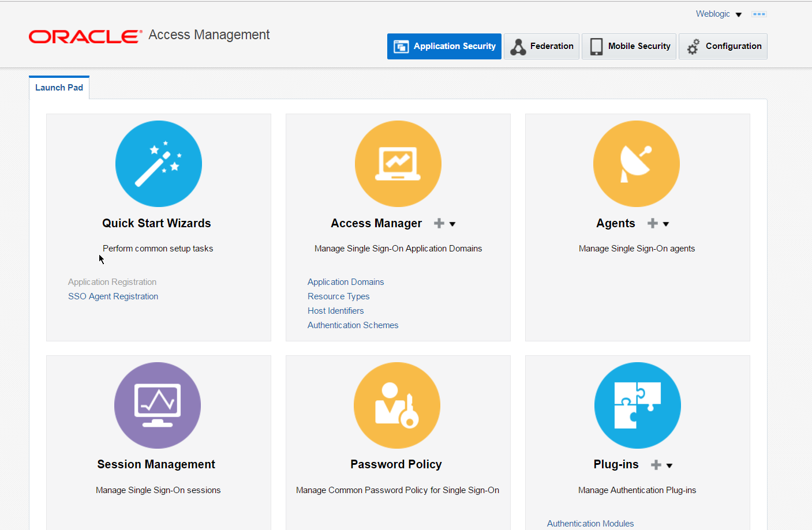The height and width of the screenshot is (530, 812).
Task: Click the plus icon next to Access Manager
Action: click(x=438, y=223)
